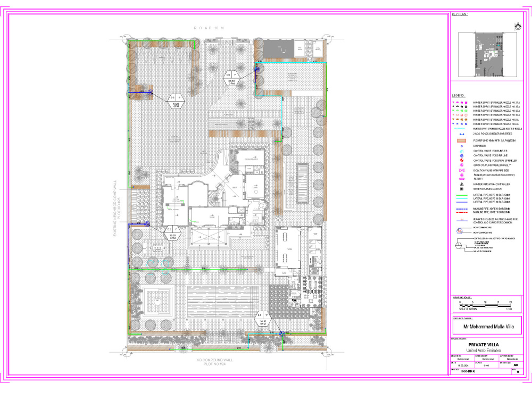Click the revision number '0' cell
This screenshot has height=399, width=532.
pos(518,372)
